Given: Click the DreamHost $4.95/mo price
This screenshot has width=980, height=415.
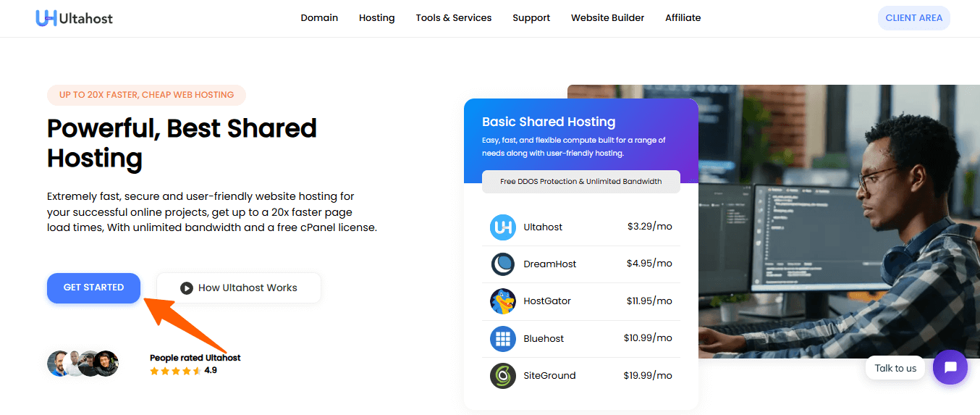Looking at the screenshot, I should click(x=650, y=264).
